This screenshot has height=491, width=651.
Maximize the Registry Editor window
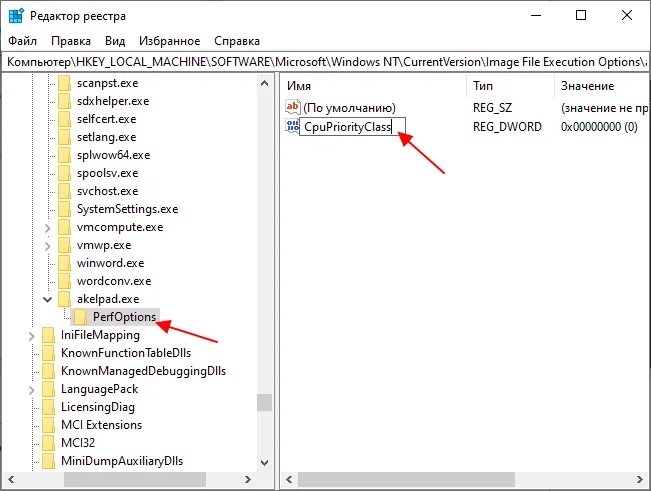pos(581,15)
